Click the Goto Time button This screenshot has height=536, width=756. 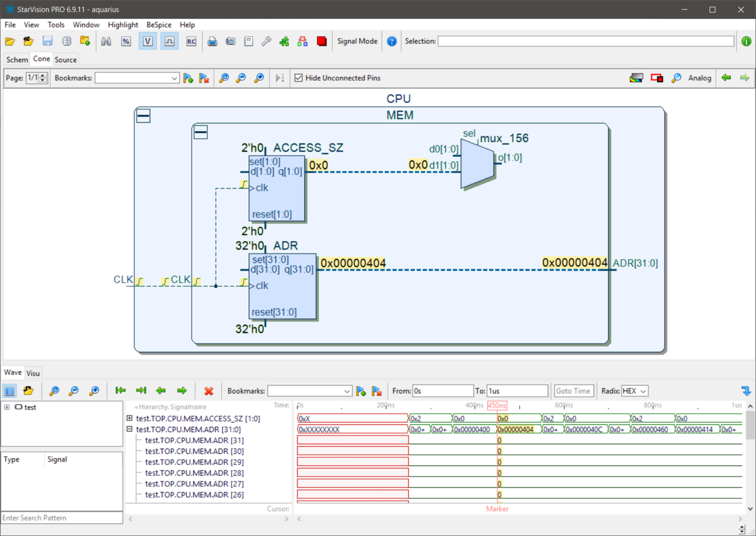click(573, 391)
